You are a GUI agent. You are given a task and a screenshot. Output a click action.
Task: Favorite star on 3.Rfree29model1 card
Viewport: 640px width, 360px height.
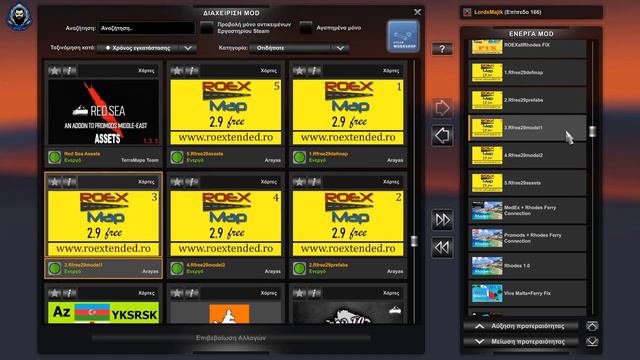pos(54,182)
